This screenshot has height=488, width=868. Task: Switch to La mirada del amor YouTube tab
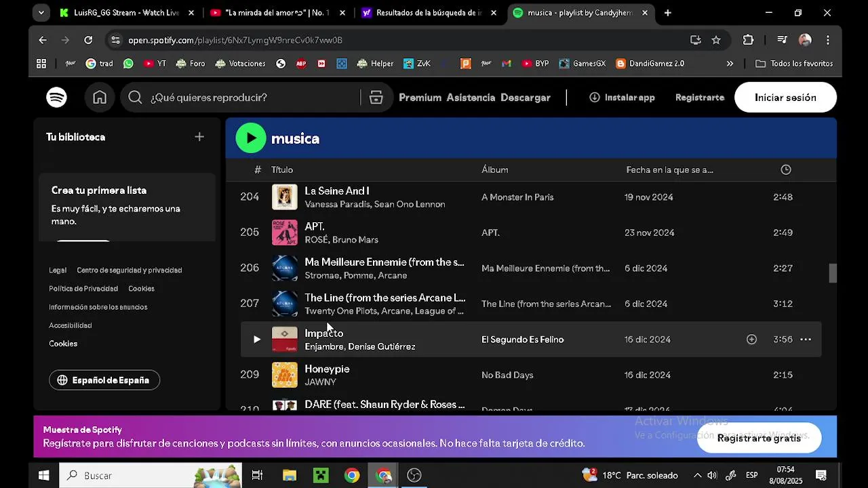coord(278,12)
